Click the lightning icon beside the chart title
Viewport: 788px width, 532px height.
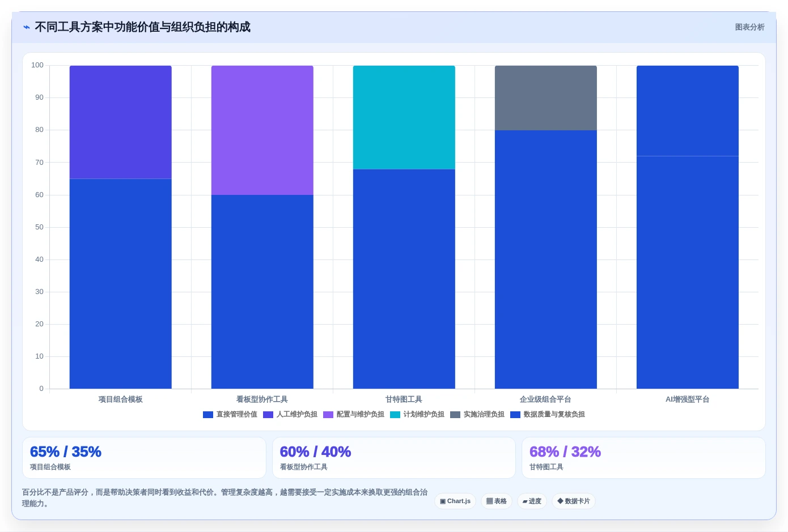[x=26, y=27]
